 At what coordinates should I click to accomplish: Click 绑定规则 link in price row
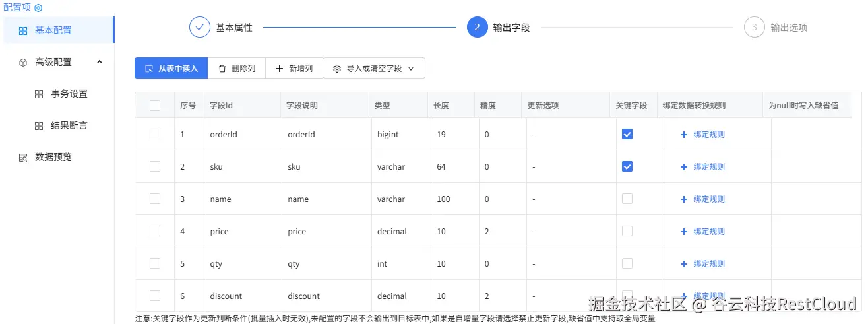709,232
